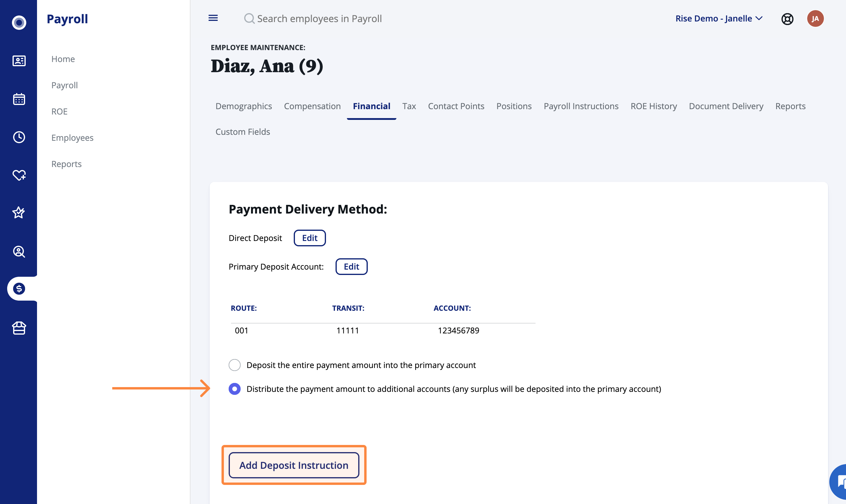Select distribute payment to additional accounts
This screenshot has width=846, height=504.
235,389
